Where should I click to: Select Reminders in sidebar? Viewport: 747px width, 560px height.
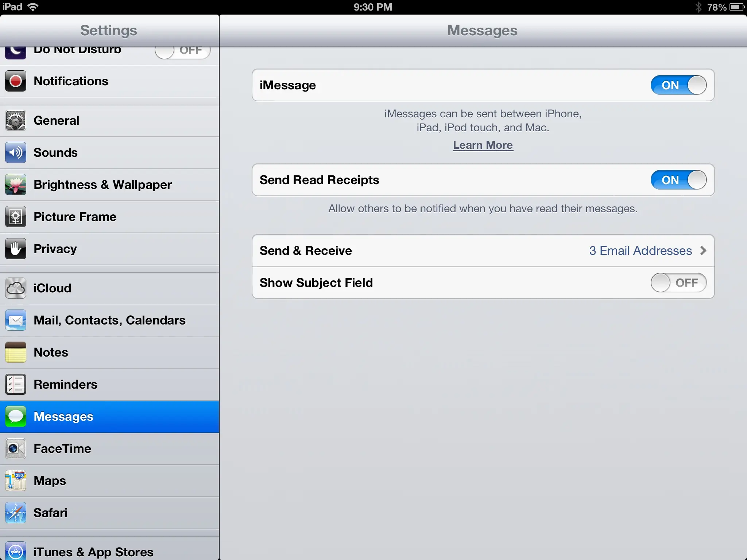[109, 384]
